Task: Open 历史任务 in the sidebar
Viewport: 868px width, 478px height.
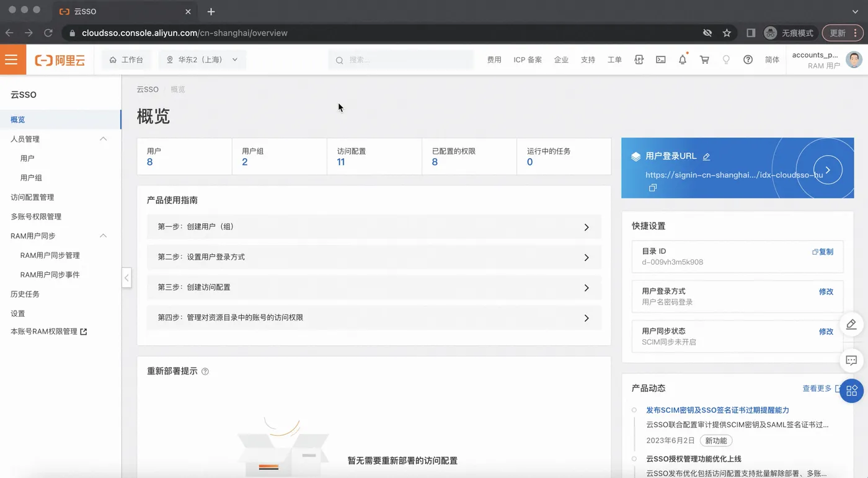Action: tap(25, 294)
